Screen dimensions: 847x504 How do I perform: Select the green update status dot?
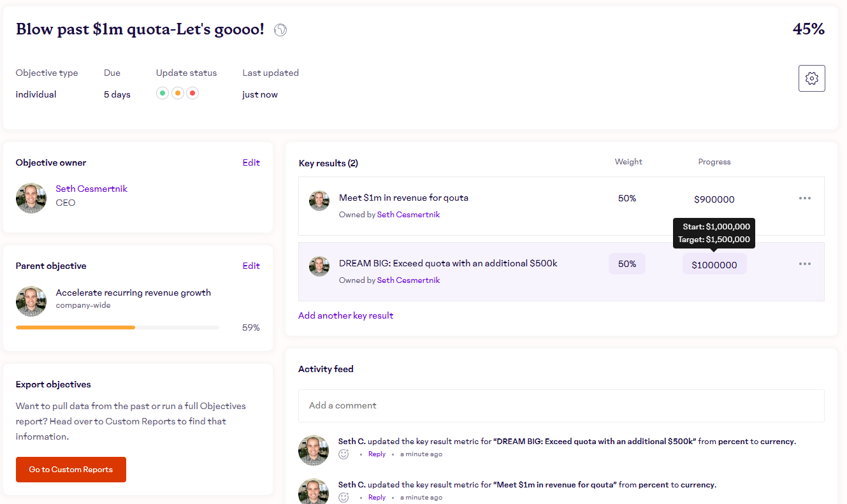click(163, 93)
